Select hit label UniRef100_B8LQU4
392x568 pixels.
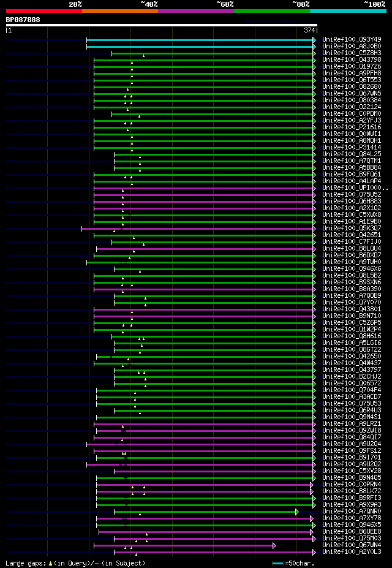[x=352, y=249]
